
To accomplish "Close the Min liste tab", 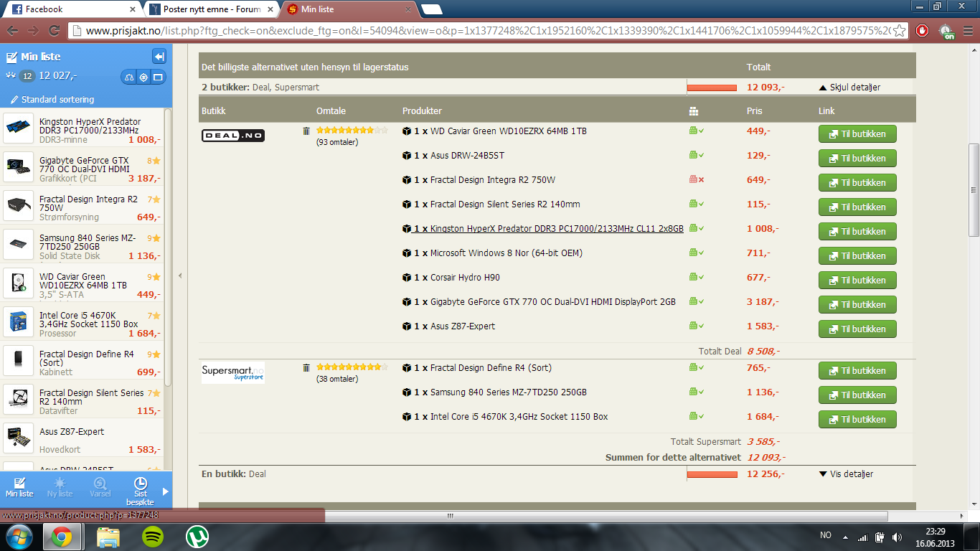I will pos(408,9).
